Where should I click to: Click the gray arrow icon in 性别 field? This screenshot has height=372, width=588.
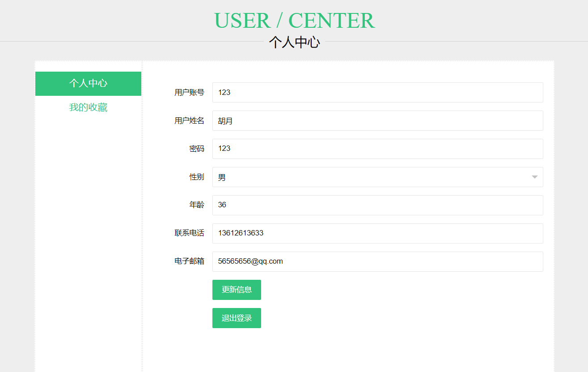coord(534,177)
